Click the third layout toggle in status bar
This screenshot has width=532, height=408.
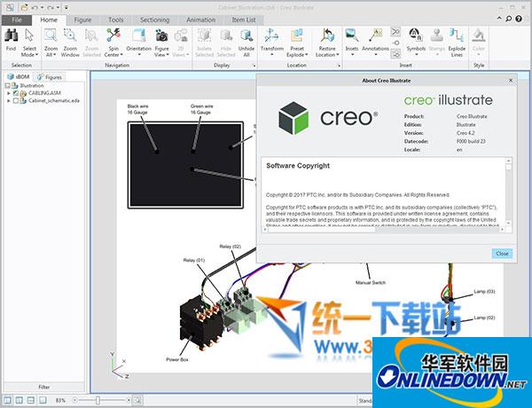[x=30, y=400]
